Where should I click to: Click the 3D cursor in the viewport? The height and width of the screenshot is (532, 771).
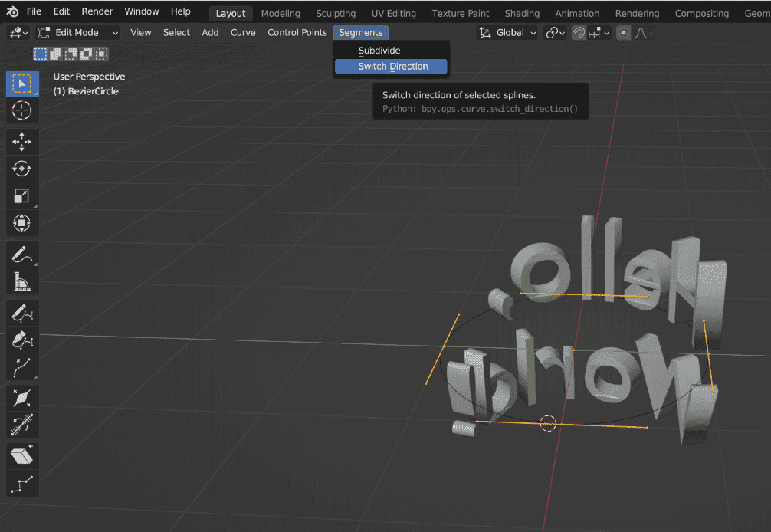click(x=548, y=423)
